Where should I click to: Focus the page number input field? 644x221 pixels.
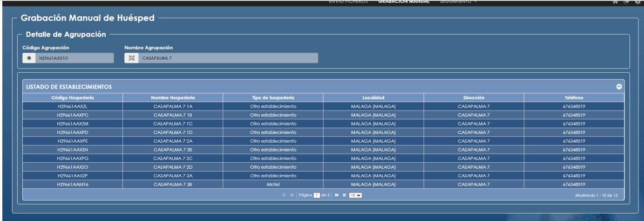point(317,195)
